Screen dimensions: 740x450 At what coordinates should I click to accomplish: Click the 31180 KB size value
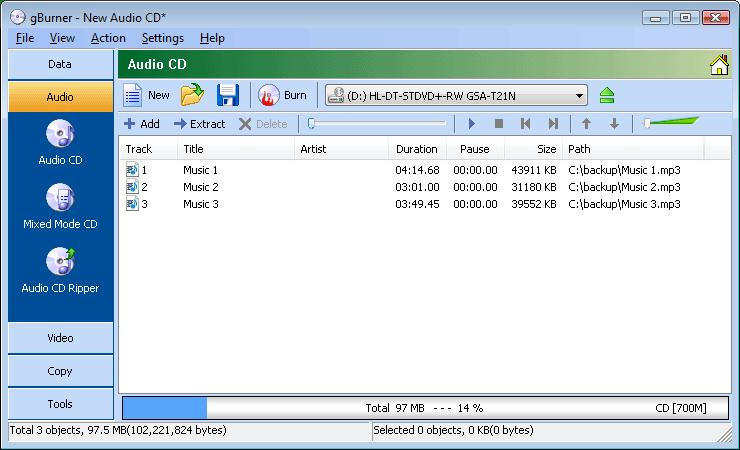coord(534,187)
